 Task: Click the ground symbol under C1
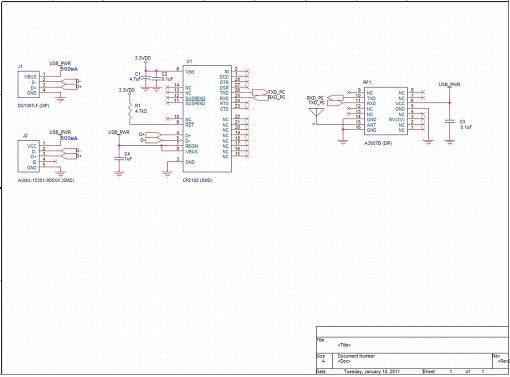145,89
